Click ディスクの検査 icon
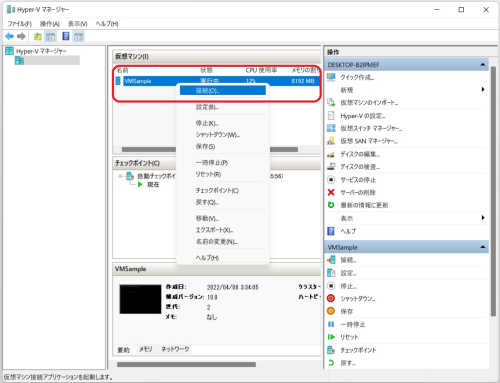The width and height of the screenshot is (500, 383). click(331, 166)
